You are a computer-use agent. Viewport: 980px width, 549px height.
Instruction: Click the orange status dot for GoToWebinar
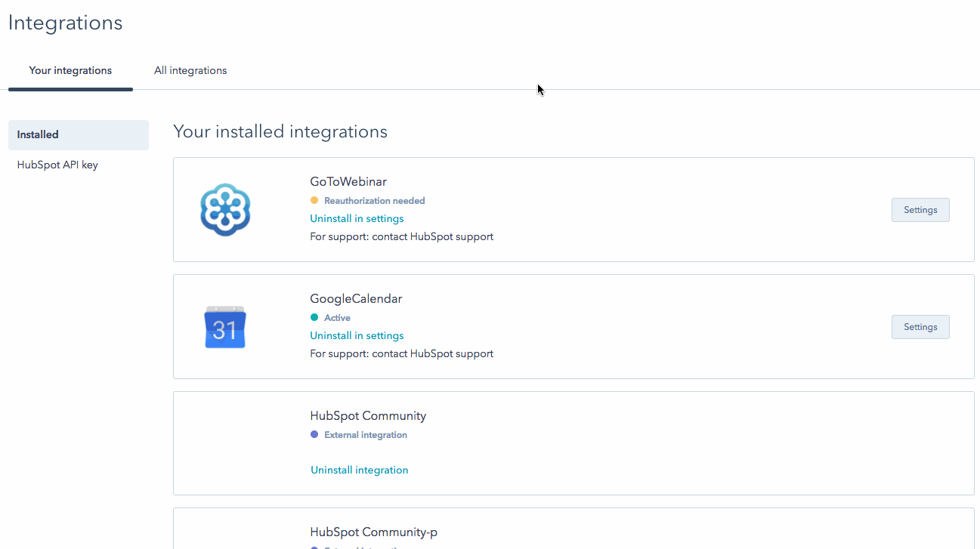coord(314,201)
